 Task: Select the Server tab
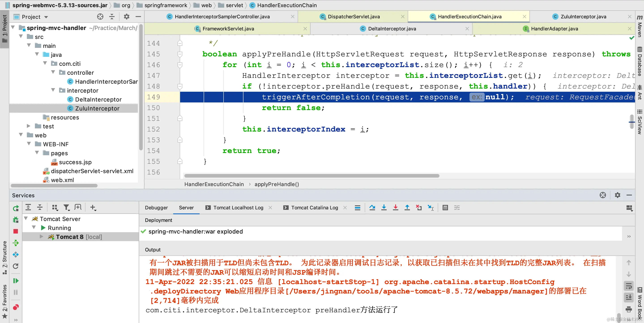point(186,208)
